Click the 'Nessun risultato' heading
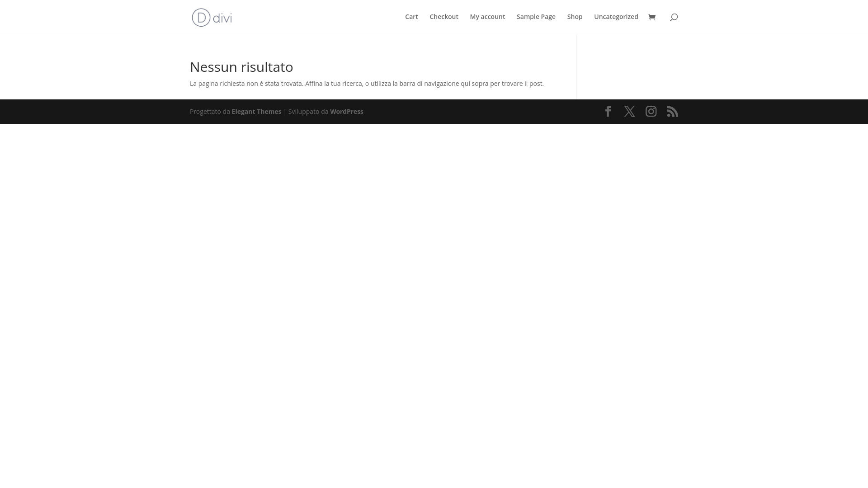868x488 pixels. pos(241,67)
